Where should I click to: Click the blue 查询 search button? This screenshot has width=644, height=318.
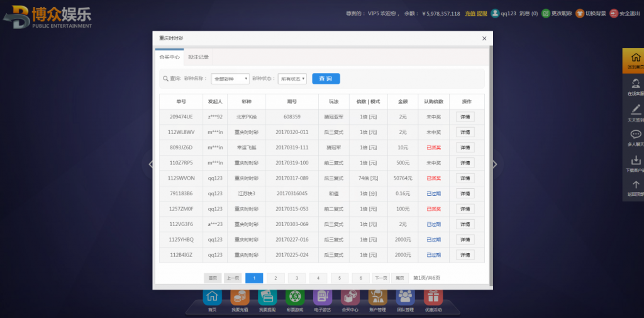coord(326,79)
